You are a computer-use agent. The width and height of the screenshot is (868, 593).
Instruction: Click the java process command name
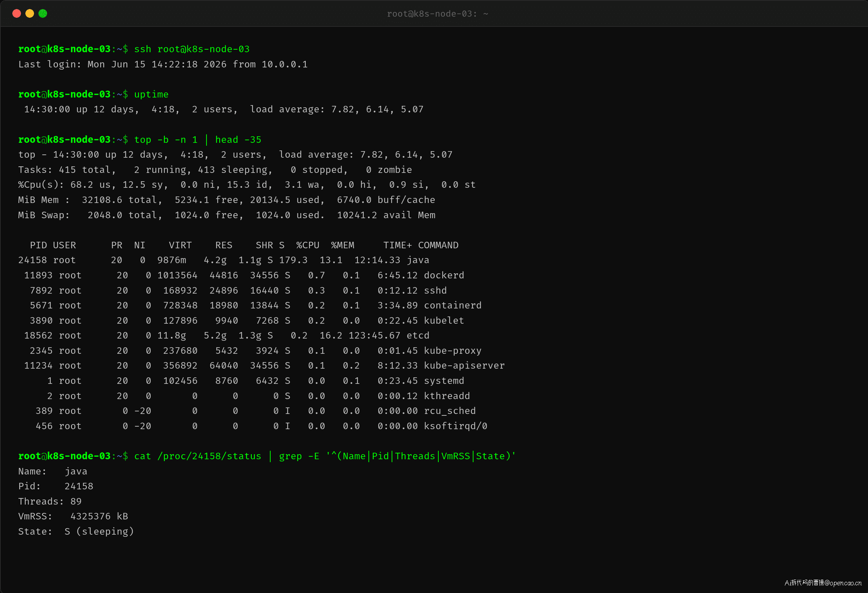pyautogui.click(x=418, y=260)
